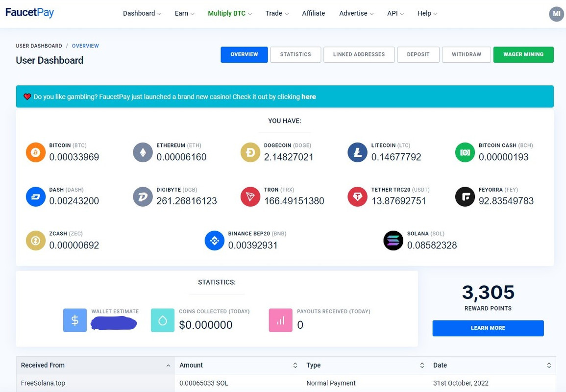Click the 31st October, 2022 date cell
Image resolution: width=566 pixels, height=392 pixels.
pos(461,383)
